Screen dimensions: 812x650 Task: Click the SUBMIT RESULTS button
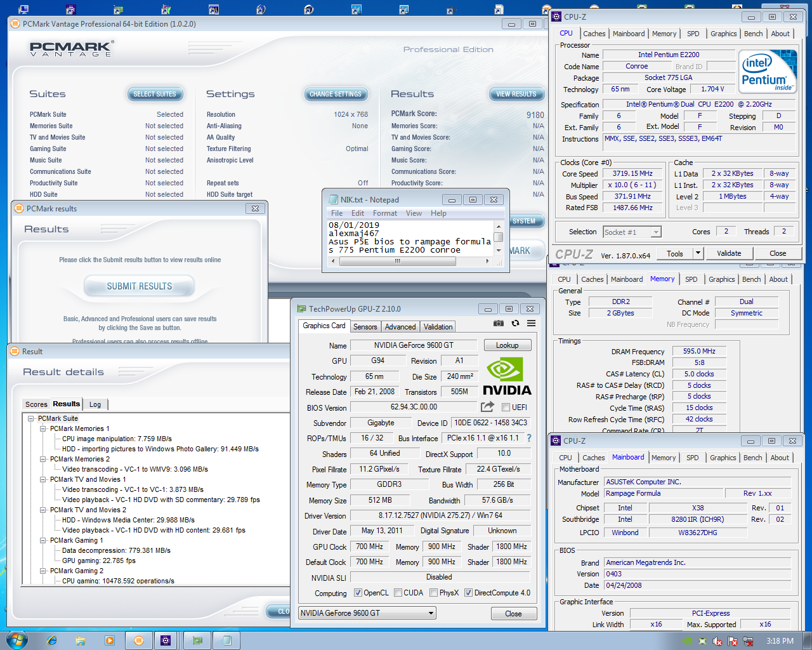140,286
